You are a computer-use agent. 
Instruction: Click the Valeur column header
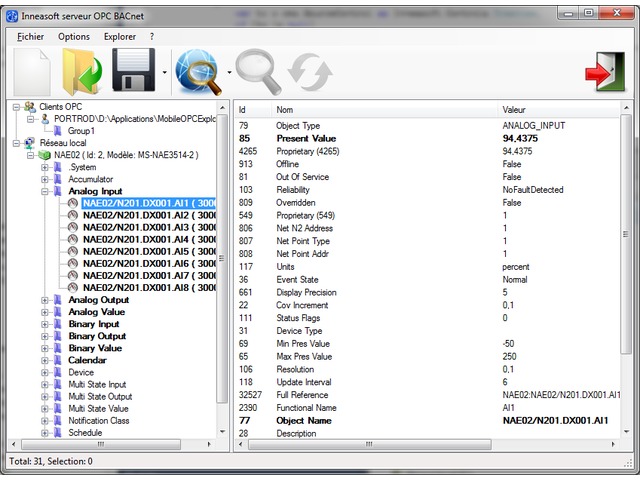(x=518, y=109)
